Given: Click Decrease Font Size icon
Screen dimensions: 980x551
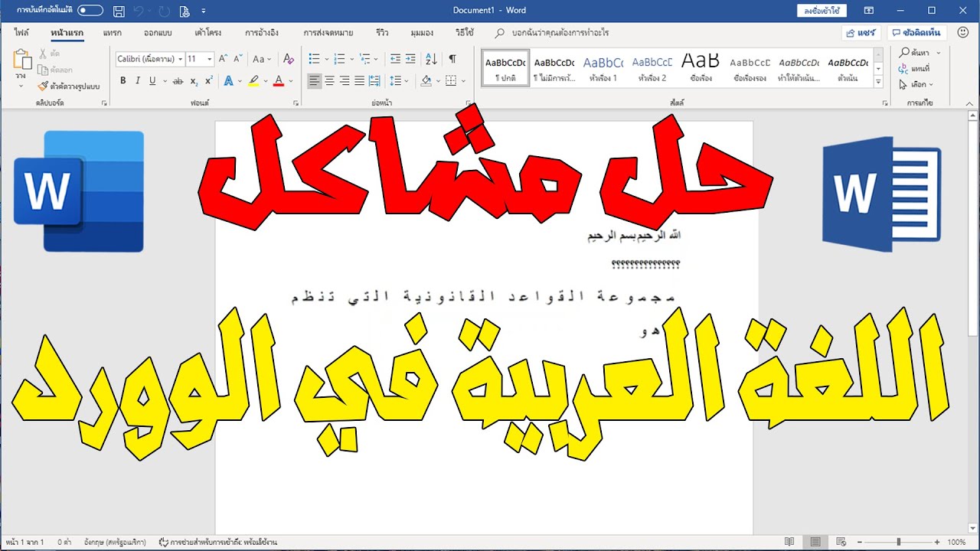Looking at the screenshot, I should (x=237, y=59).
